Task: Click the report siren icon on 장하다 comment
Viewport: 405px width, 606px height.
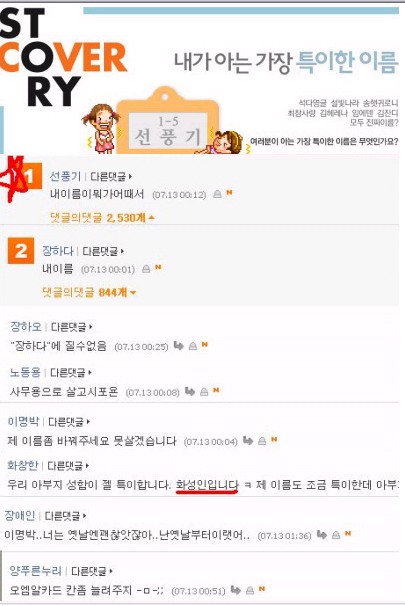Action: (x=146, y=268)
